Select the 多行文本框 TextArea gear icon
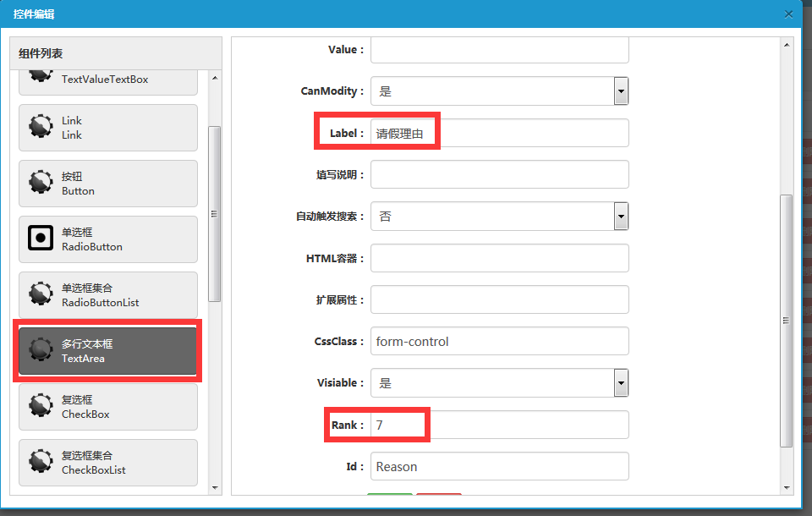The width and height of the screenshot is (812, 516). tap(41, 349)
